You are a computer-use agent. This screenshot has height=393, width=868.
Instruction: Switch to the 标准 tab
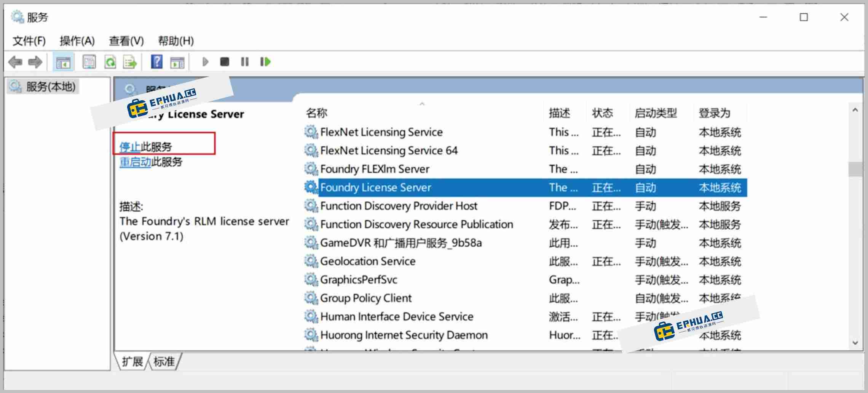point(163,361)
